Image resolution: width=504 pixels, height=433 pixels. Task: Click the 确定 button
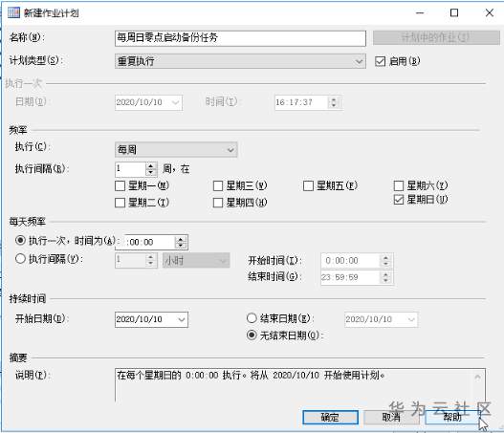coord(331,418)
